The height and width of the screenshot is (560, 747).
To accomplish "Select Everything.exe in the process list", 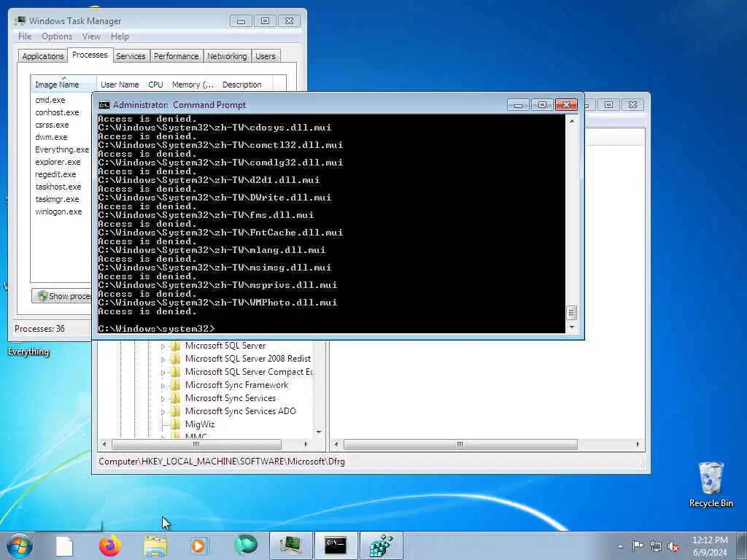I will pos(62,149).
